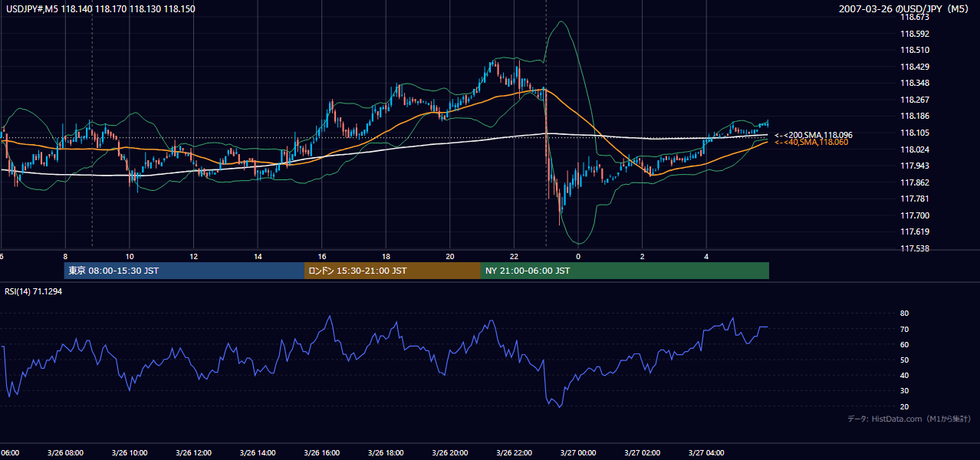Click hour label 18 on price chart axis
Image resolution: width=980 pixels, height=460 pixels.
point(386,257)
